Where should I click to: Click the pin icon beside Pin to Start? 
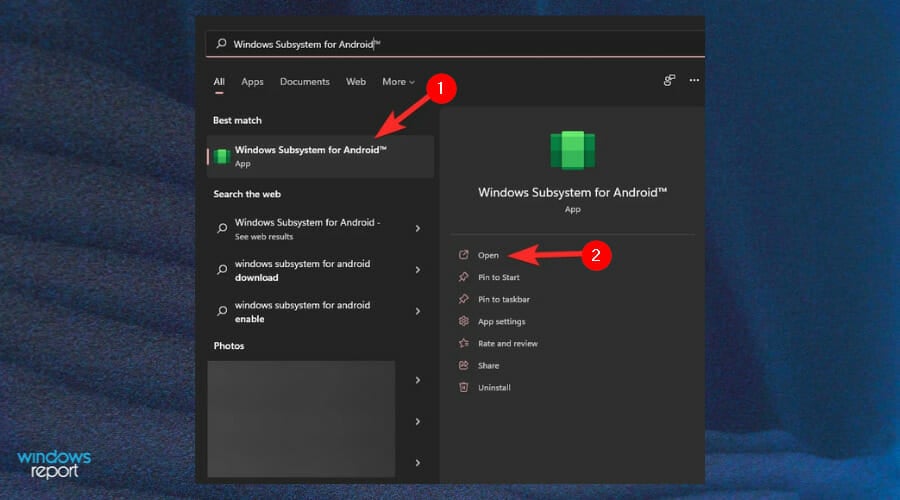[x=463, y=277]
